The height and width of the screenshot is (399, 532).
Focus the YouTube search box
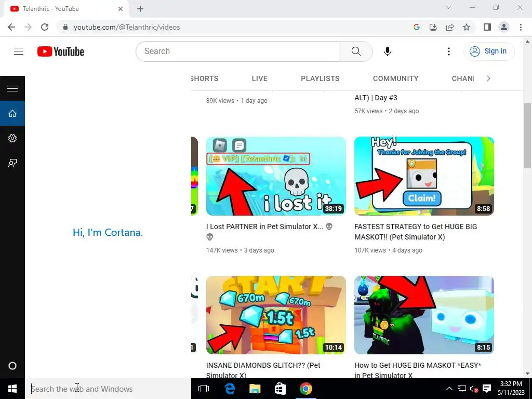coord(238,51)
